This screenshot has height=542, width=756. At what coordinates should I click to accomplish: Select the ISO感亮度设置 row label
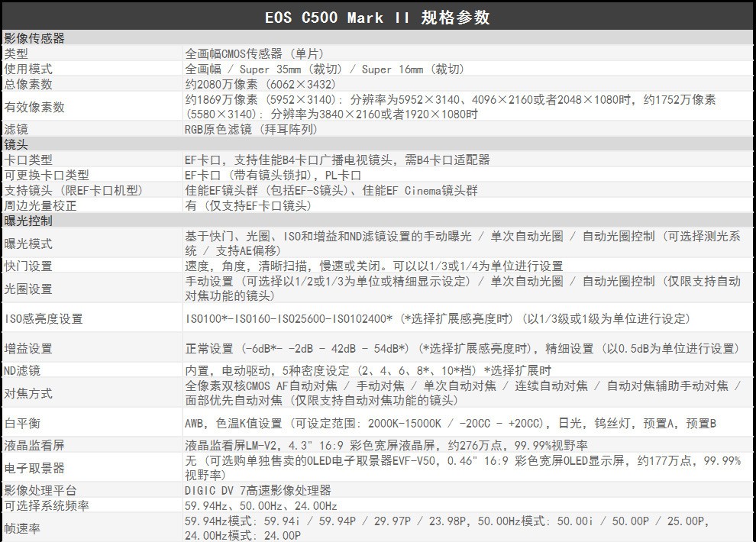44,318
